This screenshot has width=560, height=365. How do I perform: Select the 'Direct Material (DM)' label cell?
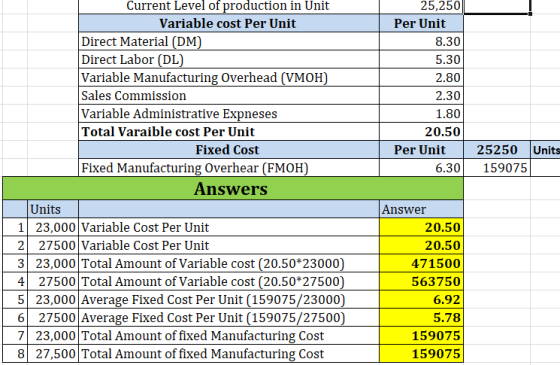(x=229, y=41)
